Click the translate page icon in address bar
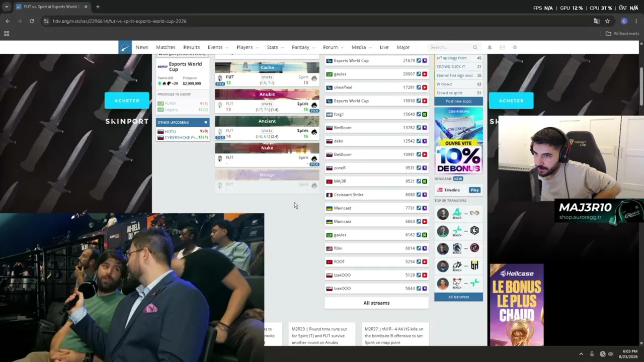This screenshot has width=644, height=362. coord(596,21)
